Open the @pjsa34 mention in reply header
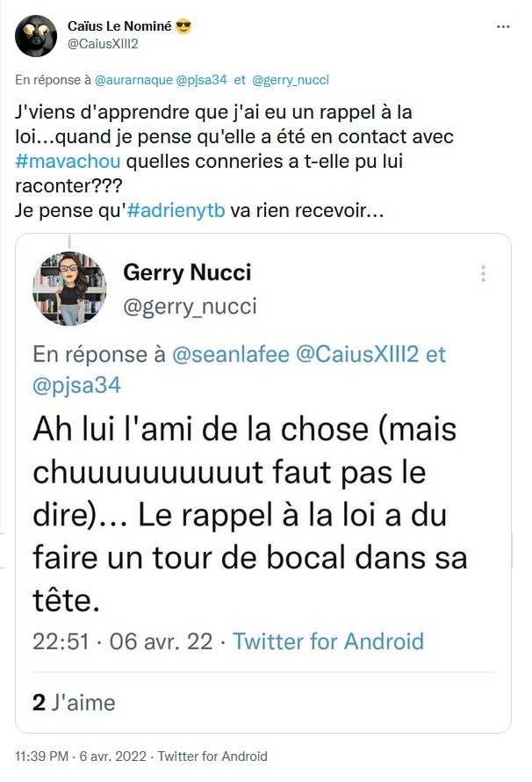Image resolution: width=532 pixels, height=782 pixels. (x=201, y=80)
